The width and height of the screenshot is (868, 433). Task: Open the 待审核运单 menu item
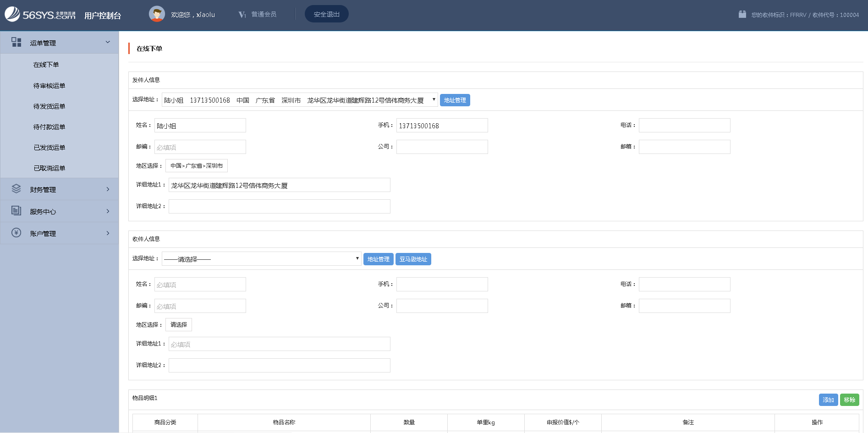click(49, 86)
